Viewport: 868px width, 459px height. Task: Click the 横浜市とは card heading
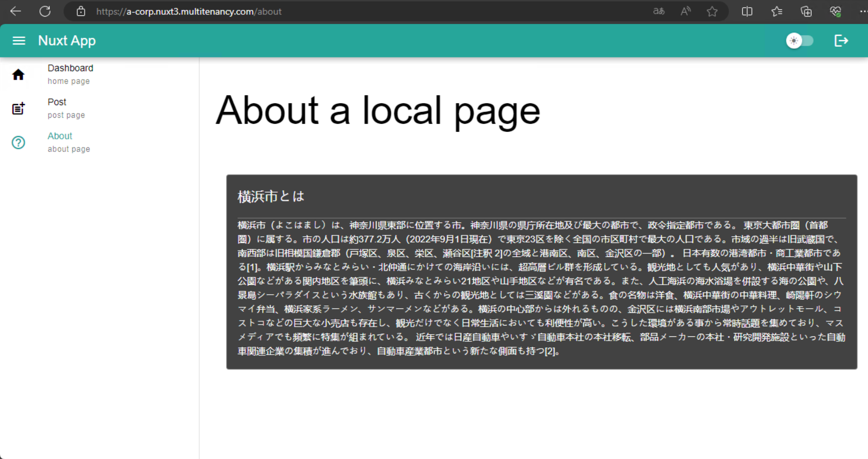(x=271, y=196)
